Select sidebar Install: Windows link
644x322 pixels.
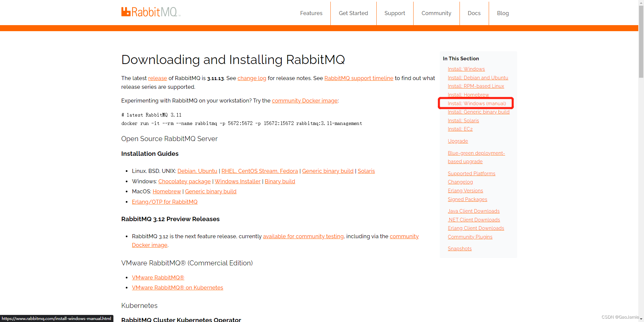(x=466, y=69)
